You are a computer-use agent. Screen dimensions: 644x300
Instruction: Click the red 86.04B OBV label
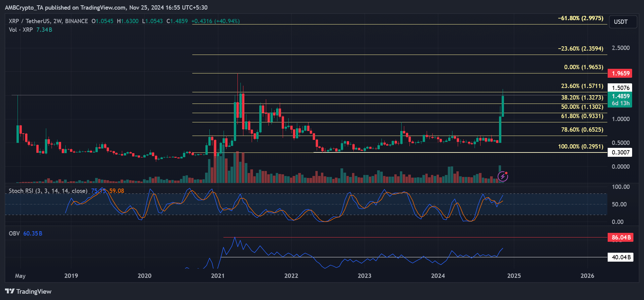(x=621, y=237)
